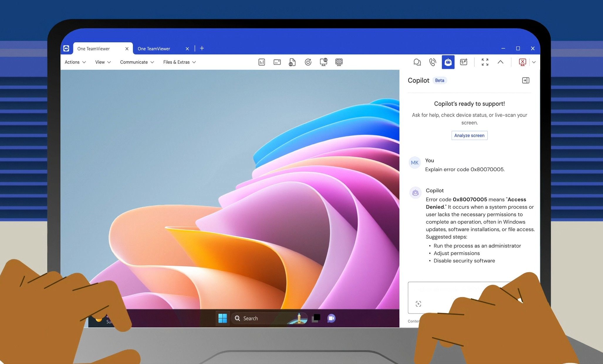
Task: Start a voice call with phone icon
Action: coord(433,62)
